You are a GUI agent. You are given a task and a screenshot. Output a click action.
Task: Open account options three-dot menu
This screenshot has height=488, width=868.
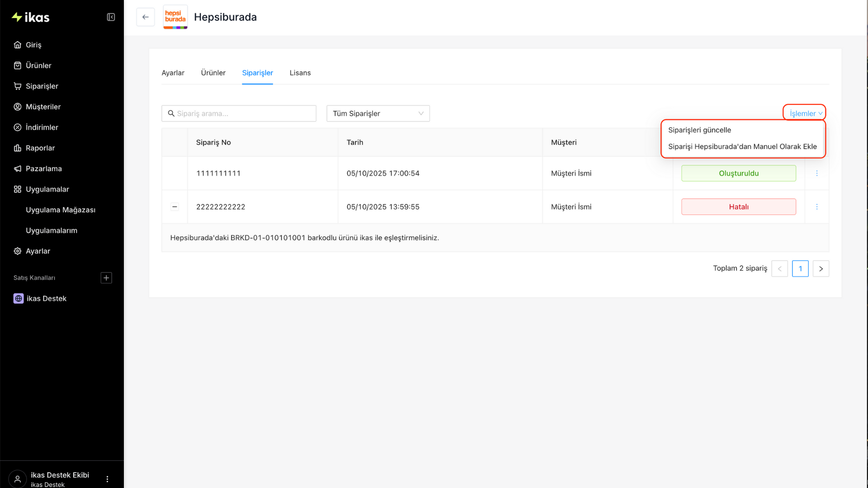click(x=107, y=479)
